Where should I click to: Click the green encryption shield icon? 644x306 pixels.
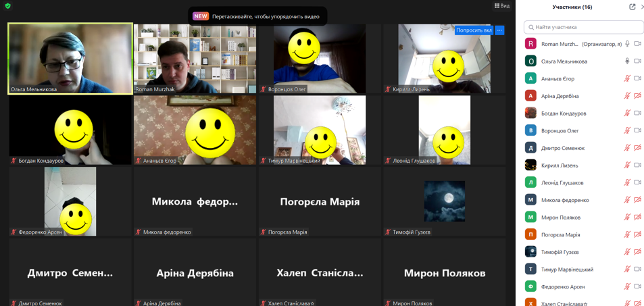tap(8, 6)
